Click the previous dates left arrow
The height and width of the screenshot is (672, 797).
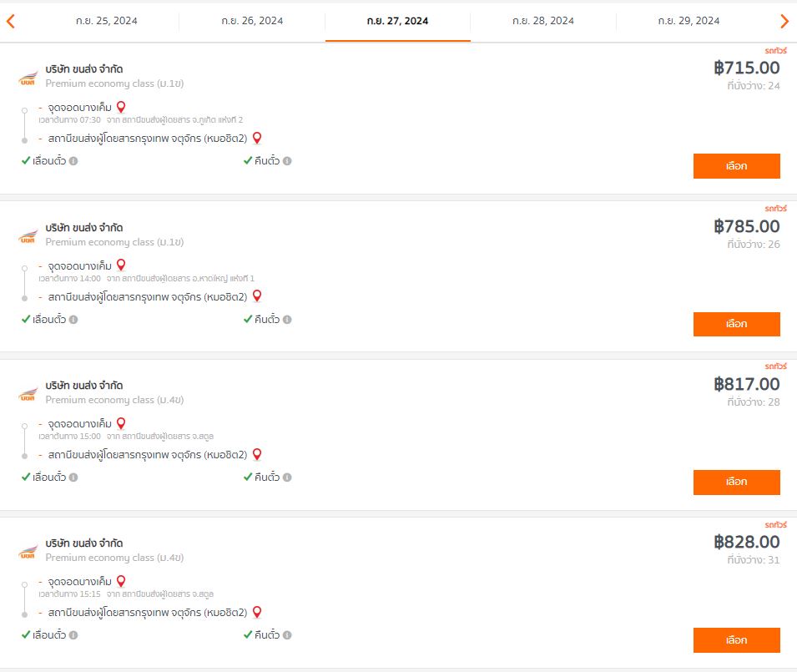pos(10,21)
